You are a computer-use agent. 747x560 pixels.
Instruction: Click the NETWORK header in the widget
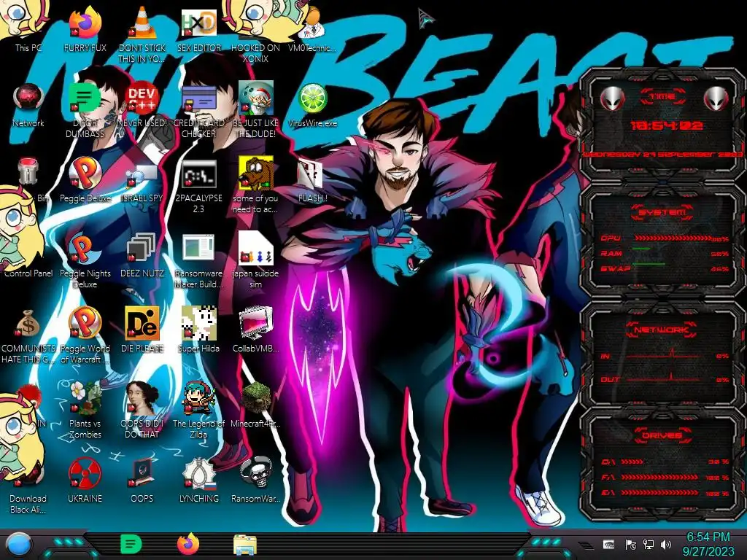tap(662, 329)
